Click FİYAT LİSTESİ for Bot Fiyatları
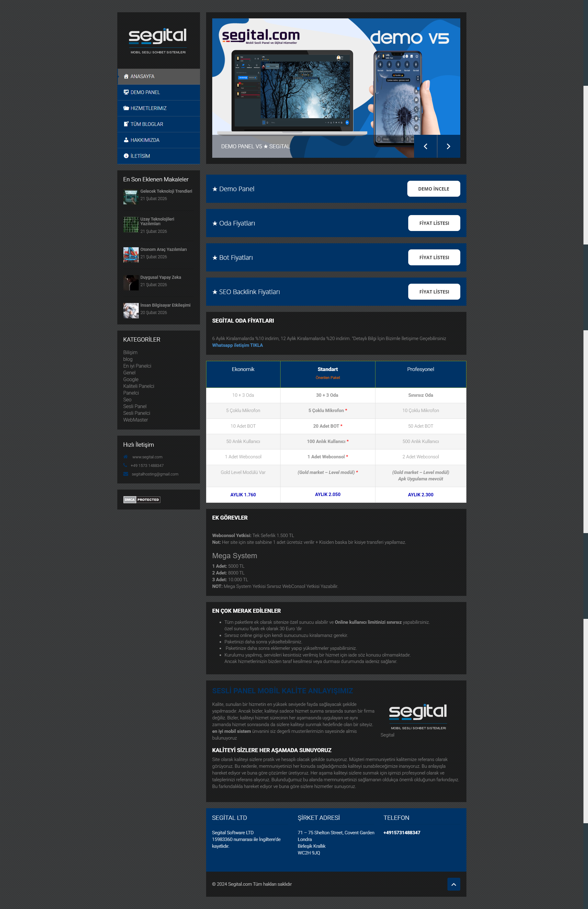Screen dimensions: 588x909 (x=434, y=257)
